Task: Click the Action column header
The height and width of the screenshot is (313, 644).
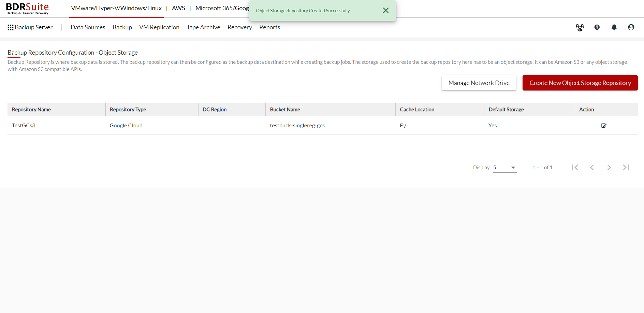Action: [606, 110]
